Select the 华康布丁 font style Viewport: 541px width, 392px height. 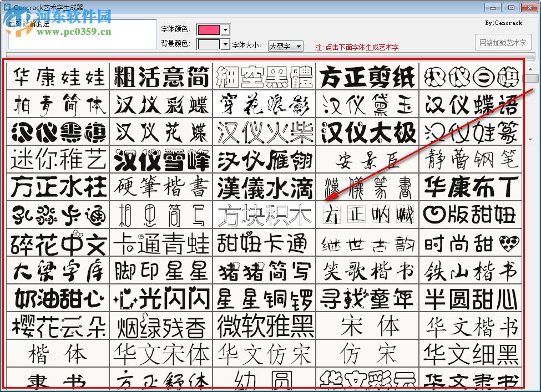(471, 187)
